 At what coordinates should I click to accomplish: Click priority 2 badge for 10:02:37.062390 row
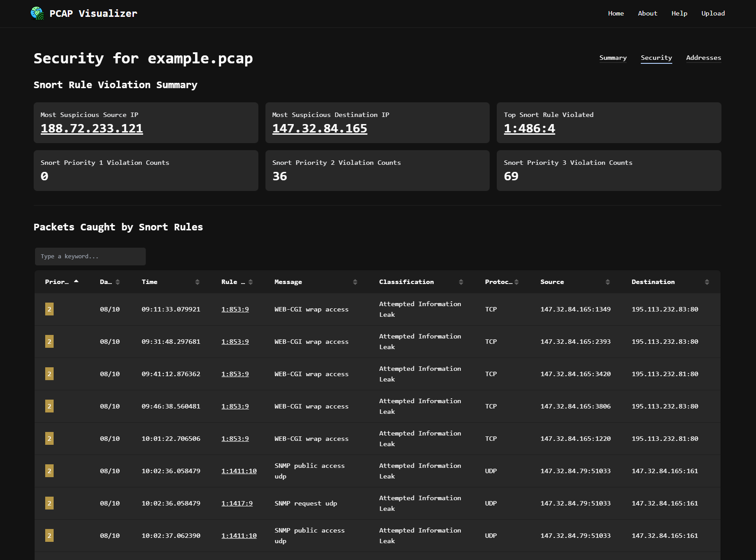tap(49, 536)
